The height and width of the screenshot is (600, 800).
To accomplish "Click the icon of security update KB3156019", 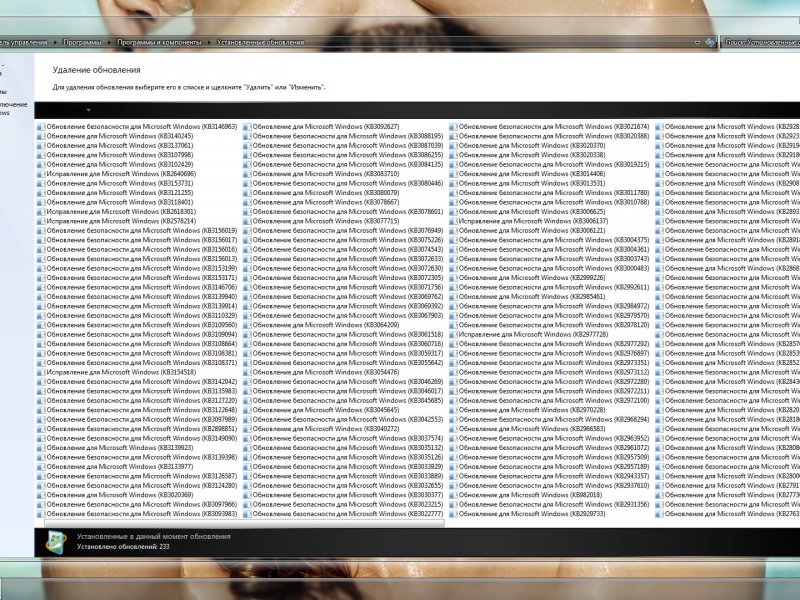I will point(41,231).
